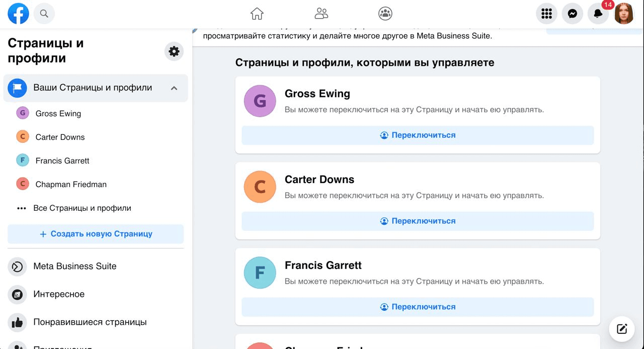This screenshot has height=349, width=644.
Task: Open the Facebook search magnifier
Action: 44,14
